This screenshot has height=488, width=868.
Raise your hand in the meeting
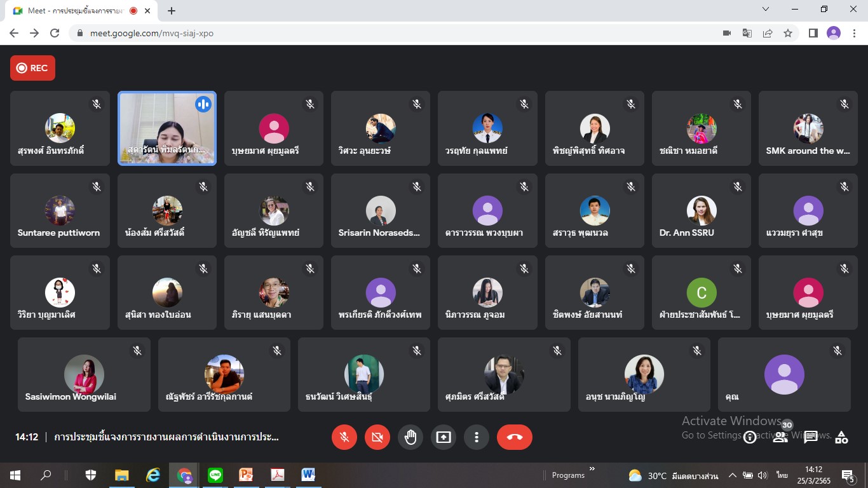click(410, 437)
